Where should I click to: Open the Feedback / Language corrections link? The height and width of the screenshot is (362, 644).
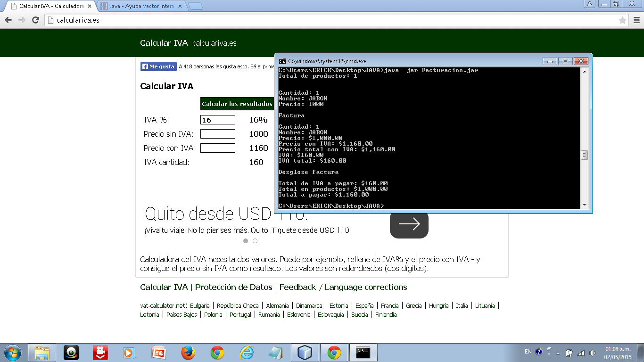343,287
